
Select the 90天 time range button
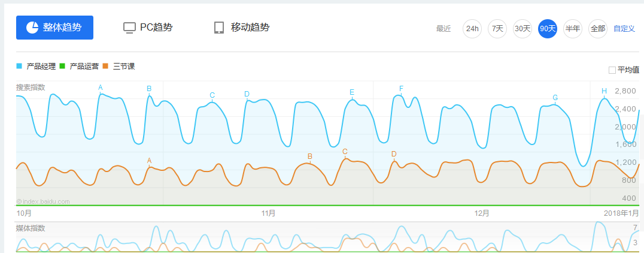point(548,29)
